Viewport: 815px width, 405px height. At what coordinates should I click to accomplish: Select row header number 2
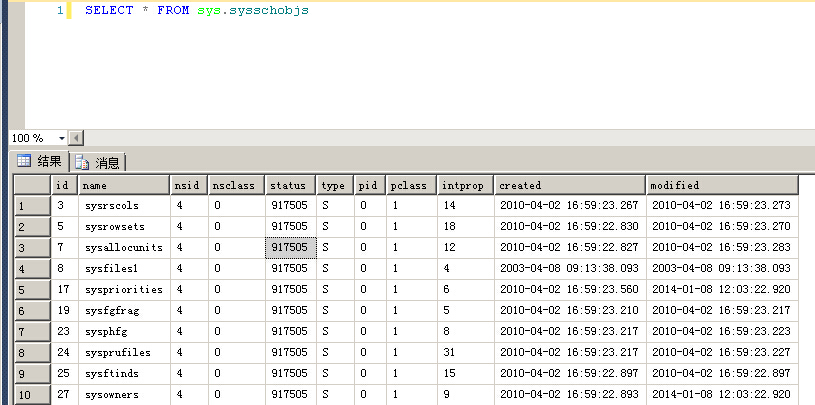32,227
